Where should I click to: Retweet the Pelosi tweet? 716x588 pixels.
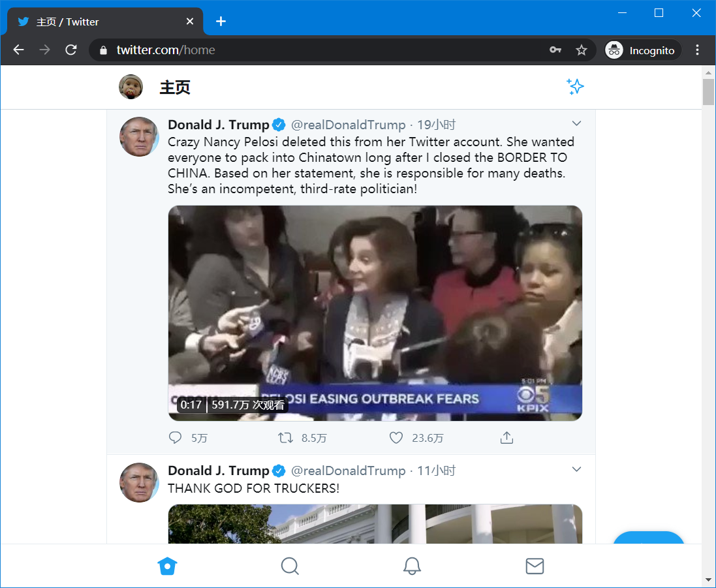click(286, 438)
